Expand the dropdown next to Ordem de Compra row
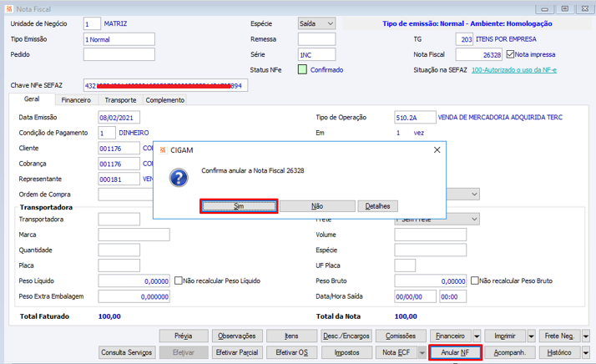 474,194
